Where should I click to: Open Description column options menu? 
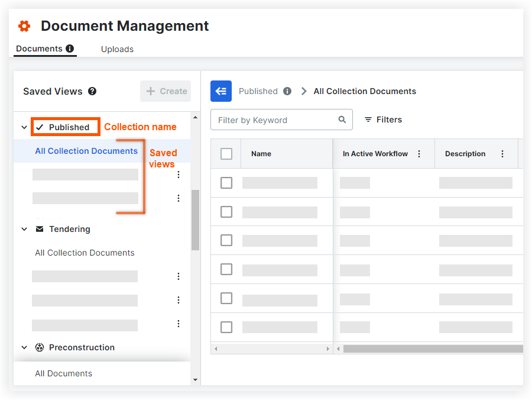pos(502,154)
